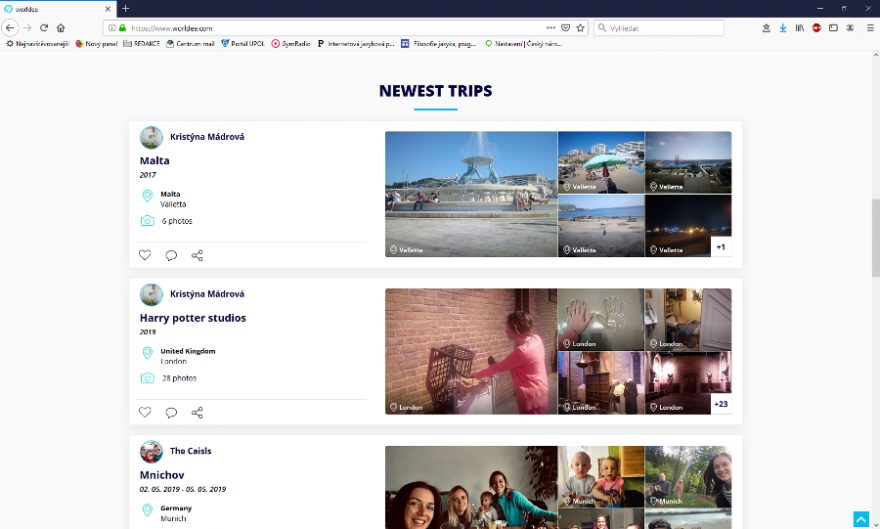Image resolution: width=880 pixels, height=529 pixels.
Task: Open the large Malta fountain photo
Action: 471,194
